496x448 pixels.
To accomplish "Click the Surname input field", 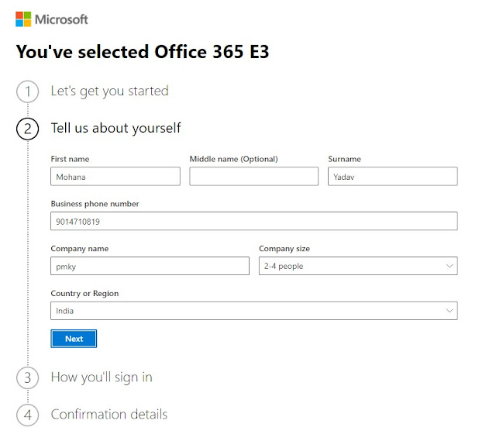I will [392, 177].
